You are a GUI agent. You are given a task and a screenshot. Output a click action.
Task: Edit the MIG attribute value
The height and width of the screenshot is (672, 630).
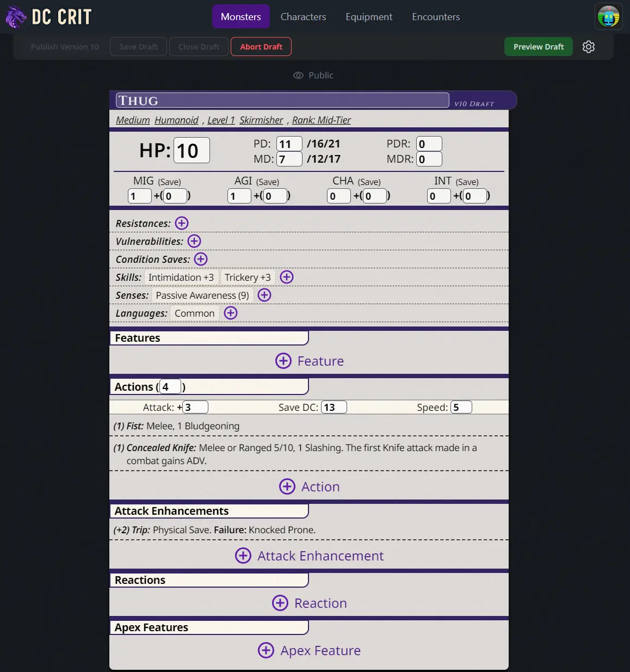coord(140,196)
